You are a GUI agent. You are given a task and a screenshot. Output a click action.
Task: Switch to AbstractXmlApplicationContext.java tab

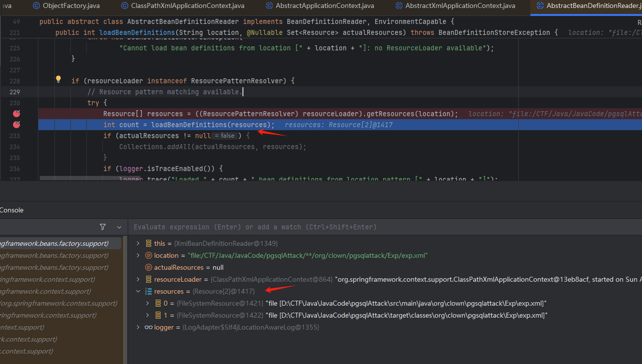455,6
